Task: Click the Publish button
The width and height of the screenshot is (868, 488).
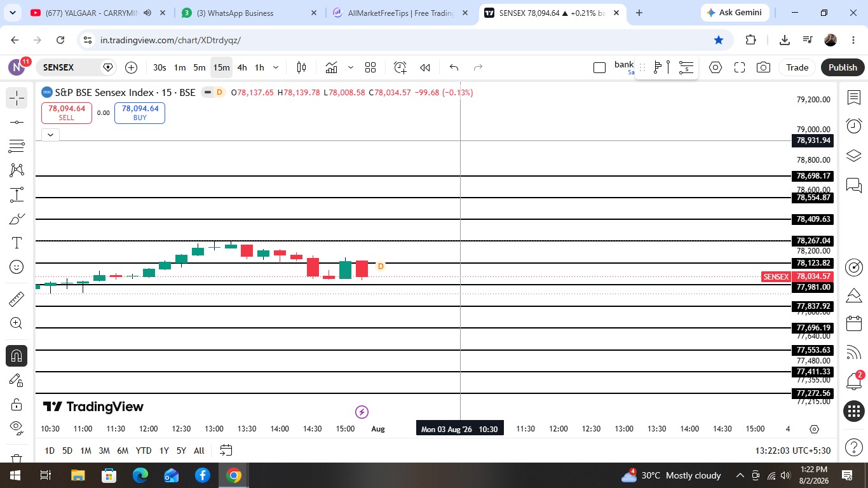Action: point(843,67)
